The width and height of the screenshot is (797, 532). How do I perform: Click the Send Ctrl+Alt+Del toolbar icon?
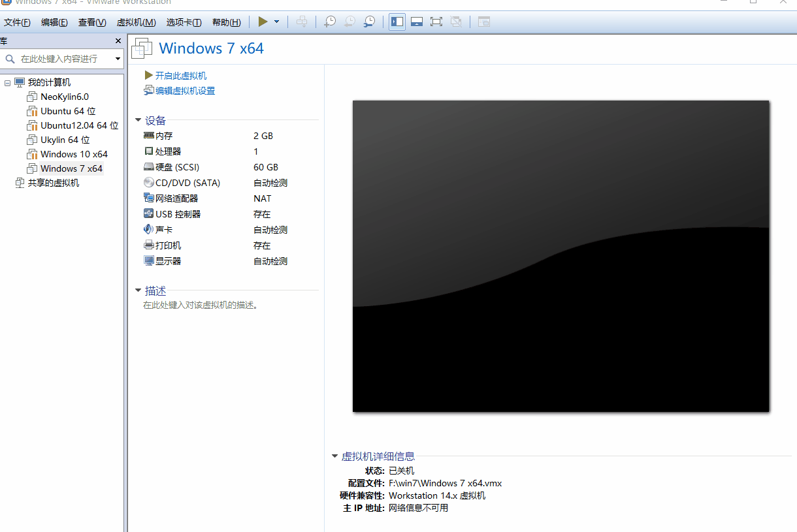(302, 22)
